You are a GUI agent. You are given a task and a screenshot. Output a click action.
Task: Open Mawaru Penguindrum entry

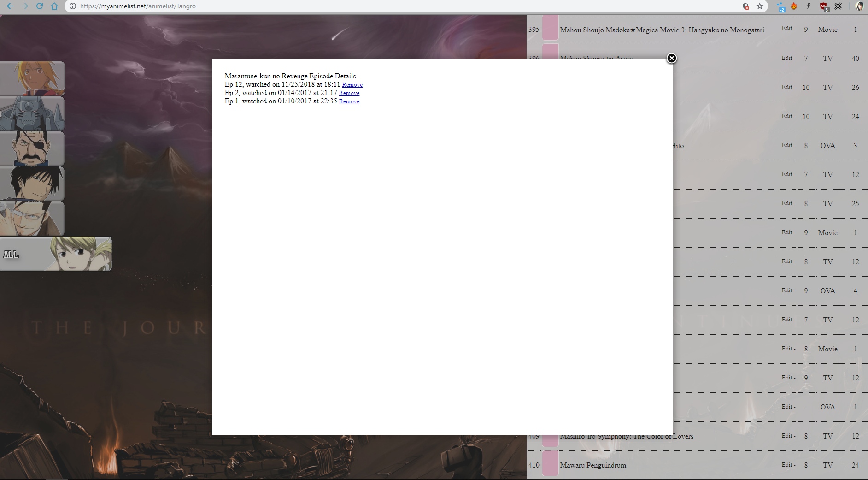[592, 465]
